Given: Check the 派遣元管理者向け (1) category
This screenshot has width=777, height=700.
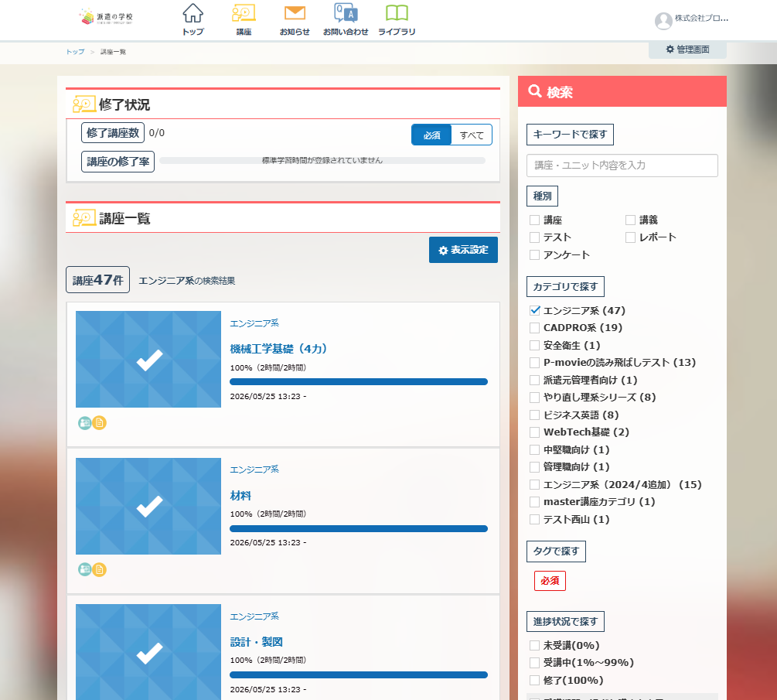Looking at the screenshot, I should pyautogui.click(x=534, y=381).
